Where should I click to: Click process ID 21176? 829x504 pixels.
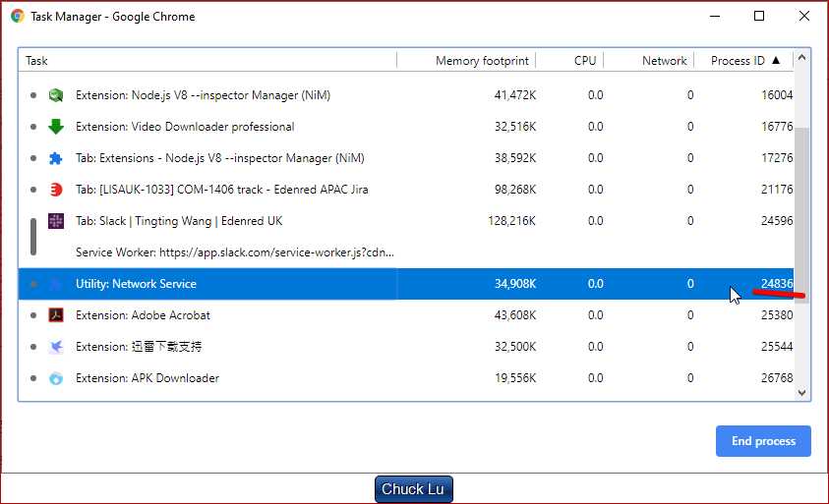click(x=777, y=190)
